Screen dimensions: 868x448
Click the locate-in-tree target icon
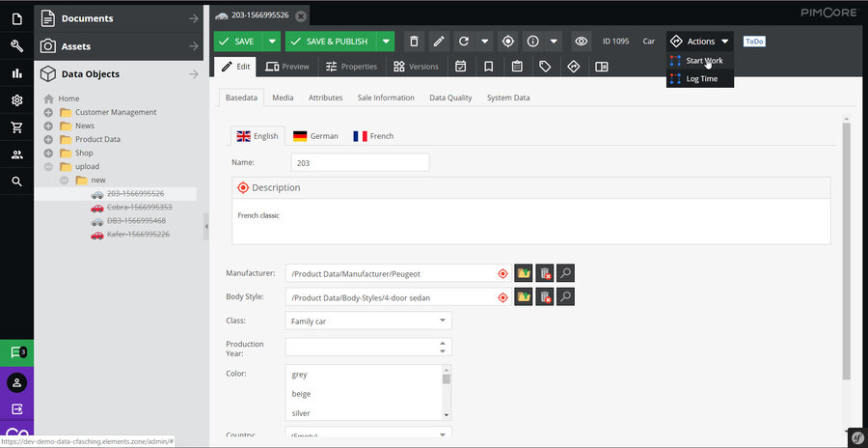point(508,42)
